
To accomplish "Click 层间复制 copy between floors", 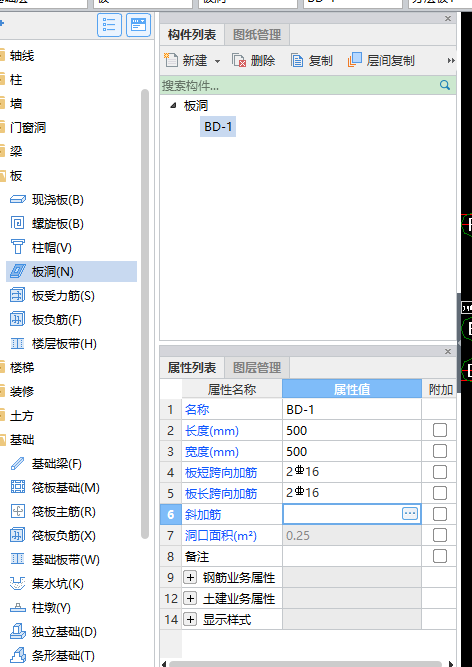I will (381, 61).
